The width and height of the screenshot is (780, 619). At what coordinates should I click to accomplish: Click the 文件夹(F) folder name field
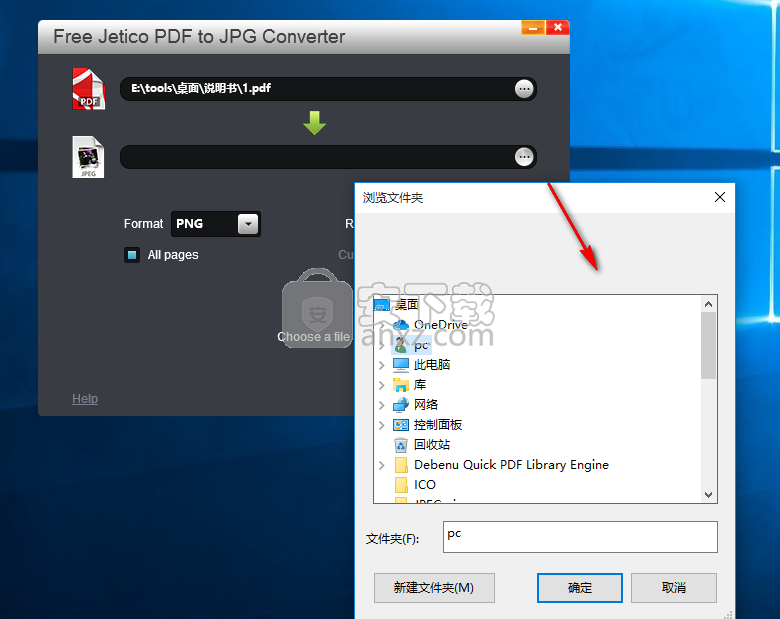(x=580, y=537)
